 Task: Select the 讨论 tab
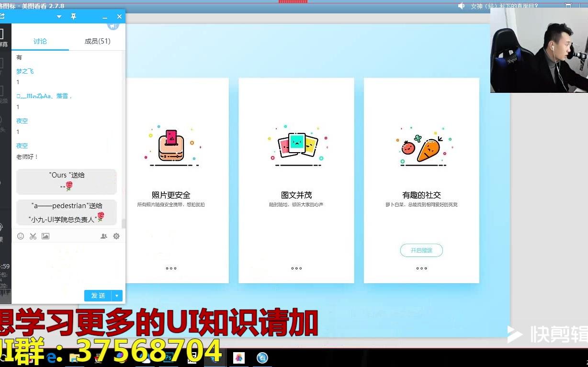(x=40, y=41)
